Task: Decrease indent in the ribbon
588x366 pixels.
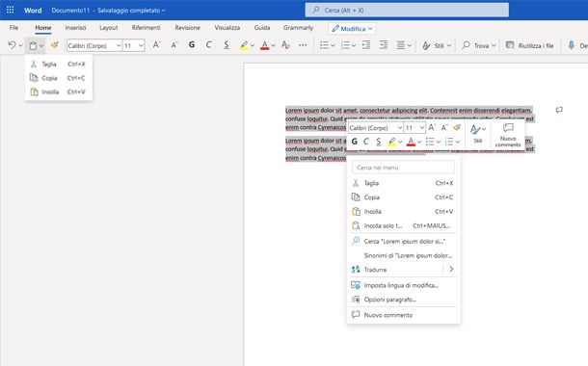Action: click(x=366, y=45)
